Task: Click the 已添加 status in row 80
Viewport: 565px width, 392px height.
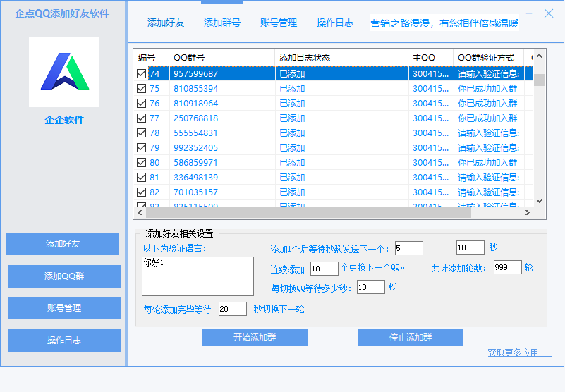Action: point(292,162)
